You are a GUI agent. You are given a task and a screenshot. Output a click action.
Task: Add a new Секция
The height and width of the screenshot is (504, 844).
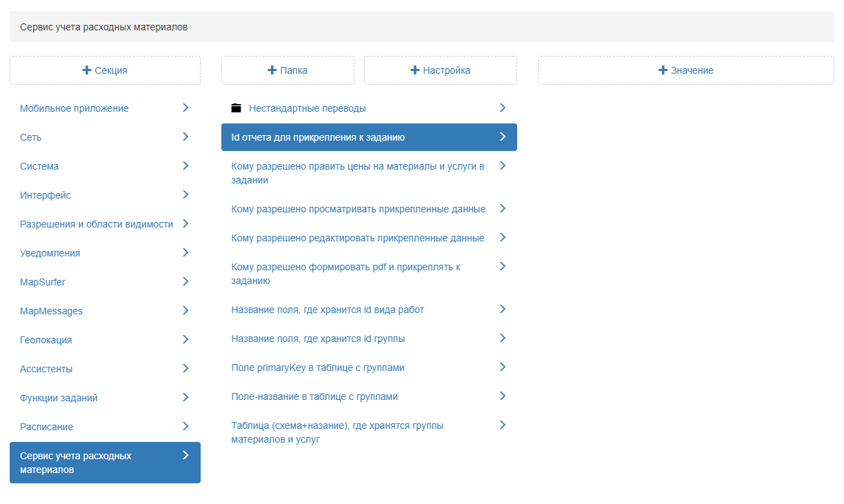pos(105,70)
